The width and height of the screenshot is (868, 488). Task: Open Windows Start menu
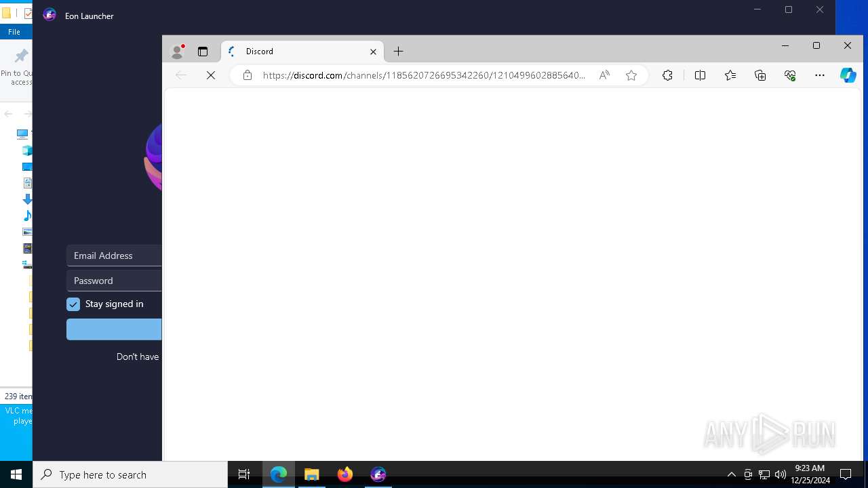tap(16, 474)
